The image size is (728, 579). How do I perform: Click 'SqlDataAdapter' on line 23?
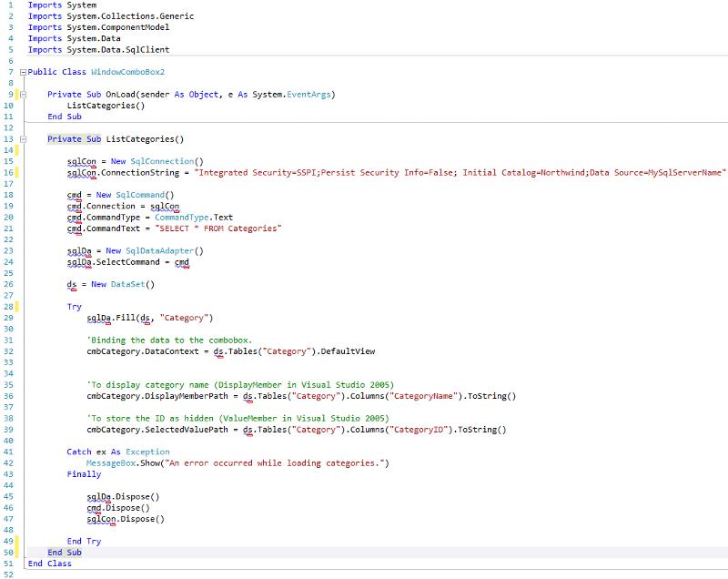click(160, 250)
